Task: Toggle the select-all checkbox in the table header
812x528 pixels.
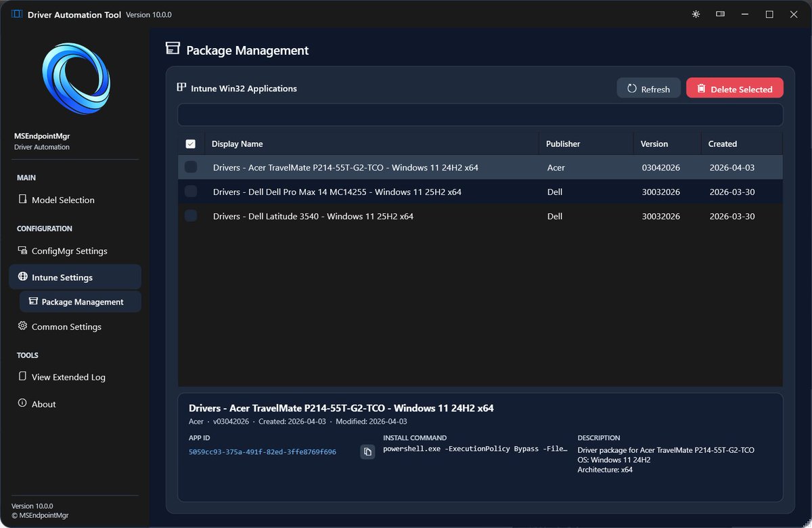Action: point(190,143)
